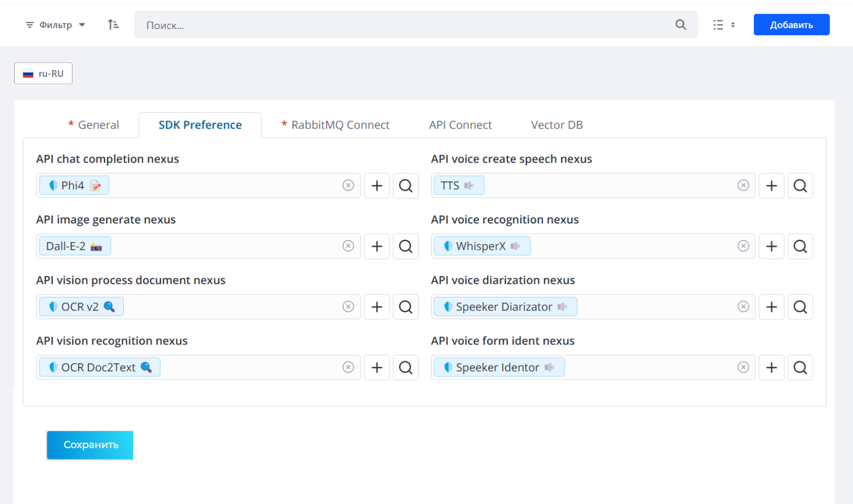Open the Фильтр dropdown
The height and width of the screenshot is (504, 853).
pyautogui.click(x=55, y=25)
